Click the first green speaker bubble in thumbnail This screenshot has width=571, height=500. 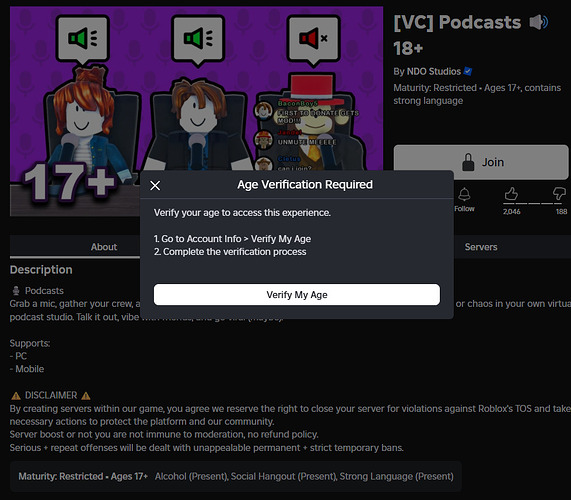[x=83, y=40]
